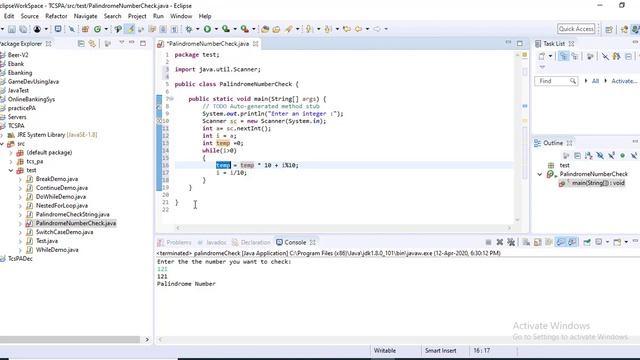
Task: Select SwitchCaseDemo.java in Package Explorer
Action: coord(64,232)
